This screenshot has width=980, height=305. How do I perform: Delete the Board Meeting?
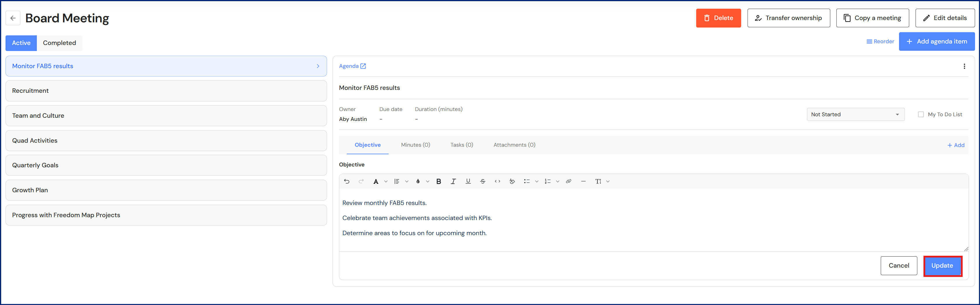pos(718,18)
